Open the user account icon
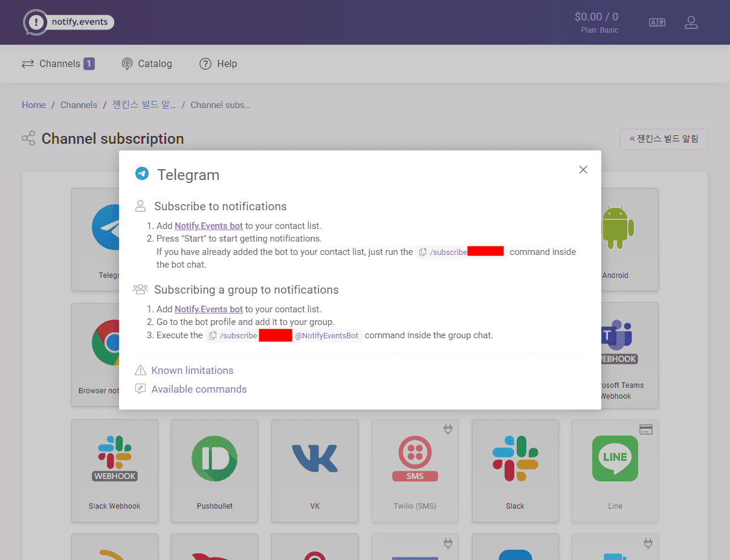730x560 pixels. pyautogui.click(x=691, y=23)
